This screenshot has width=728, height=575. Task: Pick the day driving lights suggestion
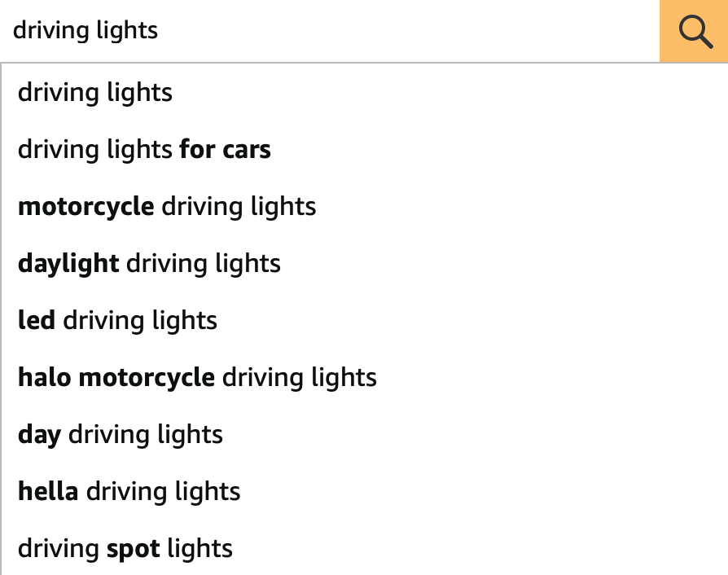click(365, 434)
